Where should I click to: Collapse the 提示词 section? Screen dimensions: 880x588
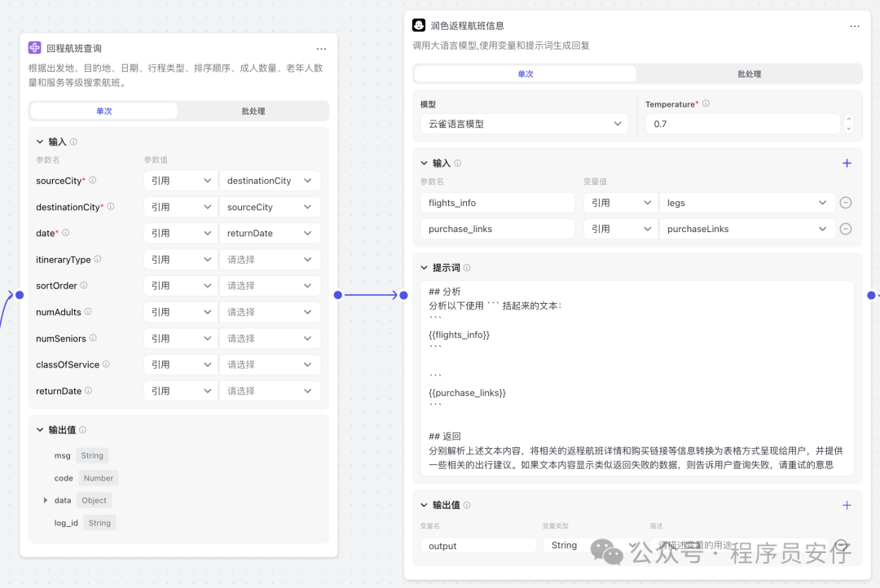click(425, 268)
